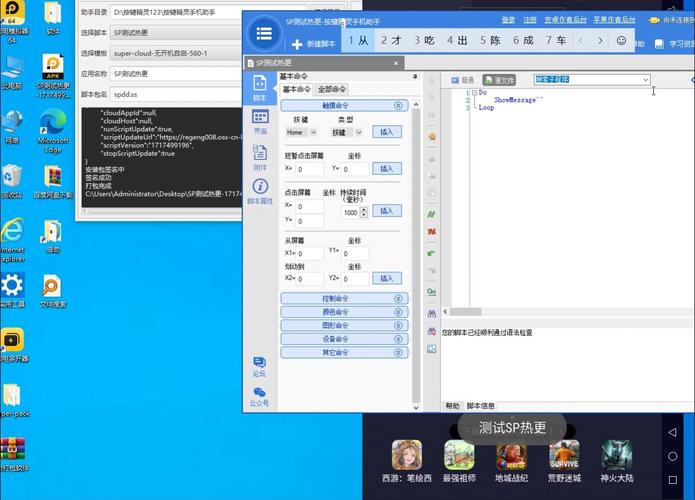This screenshot has width=695, height=500.
Task: Click the emoji smiley in IME bar
Action: pyautogui.click(x=621, y=41)
